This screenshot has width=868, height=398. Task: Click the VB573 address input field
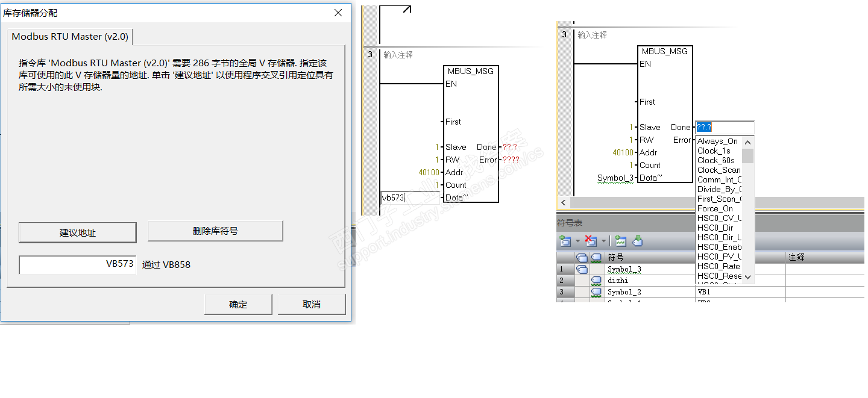point(78,264)
